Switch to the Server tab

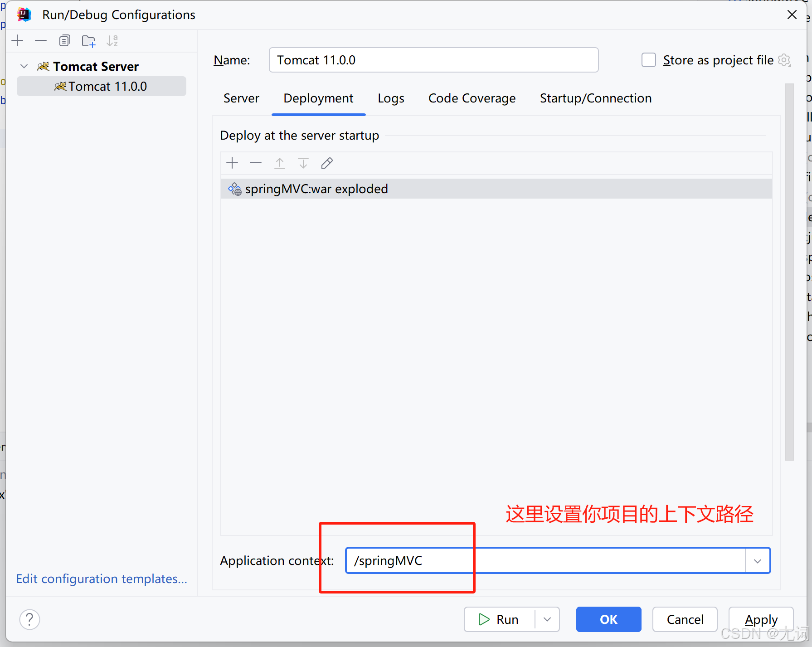(241, 98)
